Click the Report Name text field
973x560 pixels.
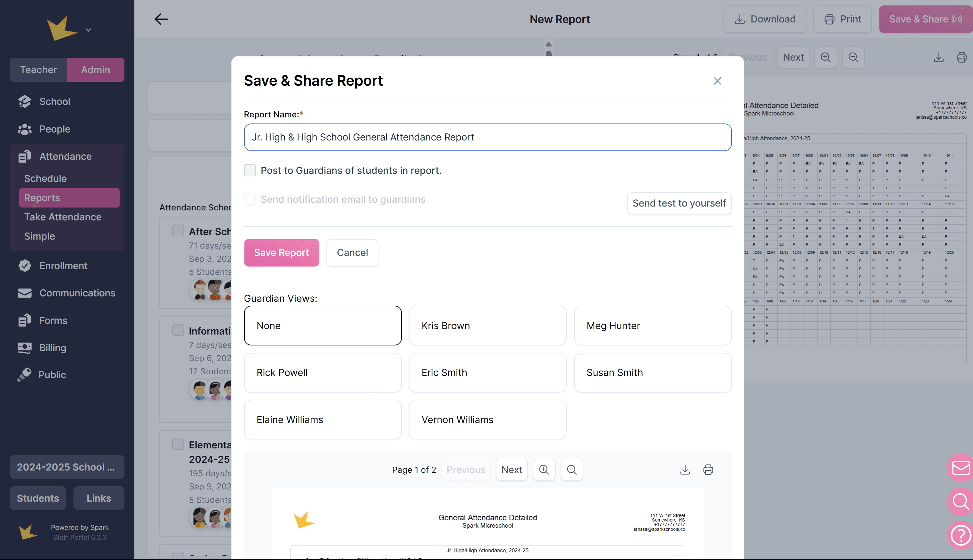pos(487,137)
